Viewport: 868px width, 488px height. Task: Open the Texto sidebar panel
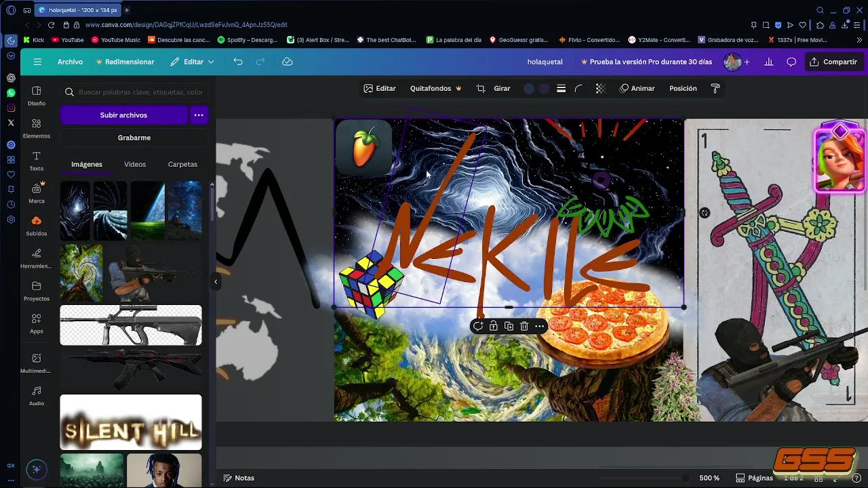pos(37,161)
